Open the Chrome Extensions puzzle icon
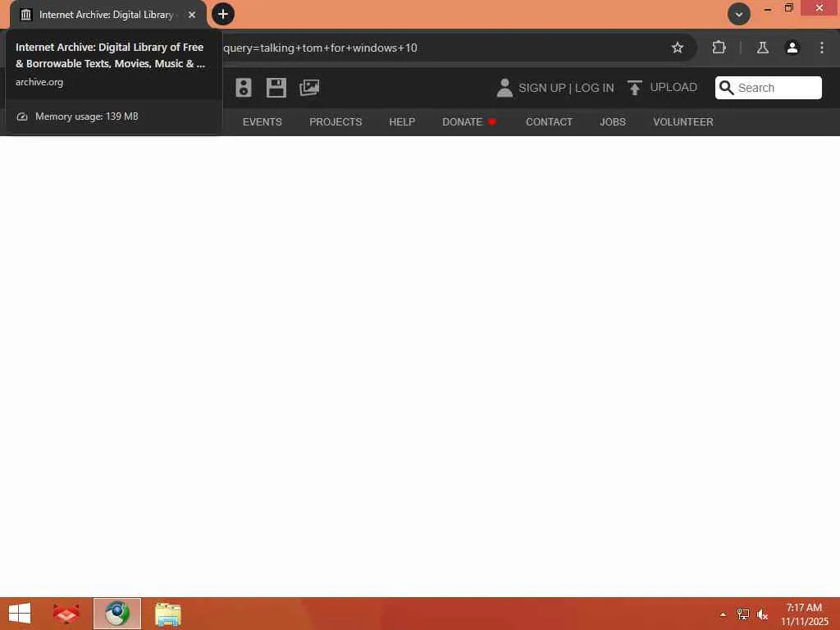 pos(719,48)
